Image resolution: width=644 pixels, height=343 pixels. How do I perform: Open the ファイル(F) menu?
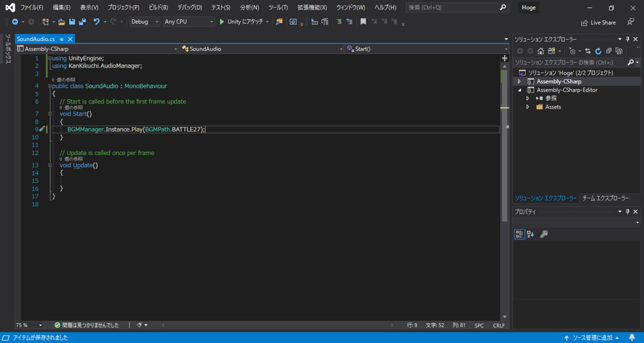point(32,8)
